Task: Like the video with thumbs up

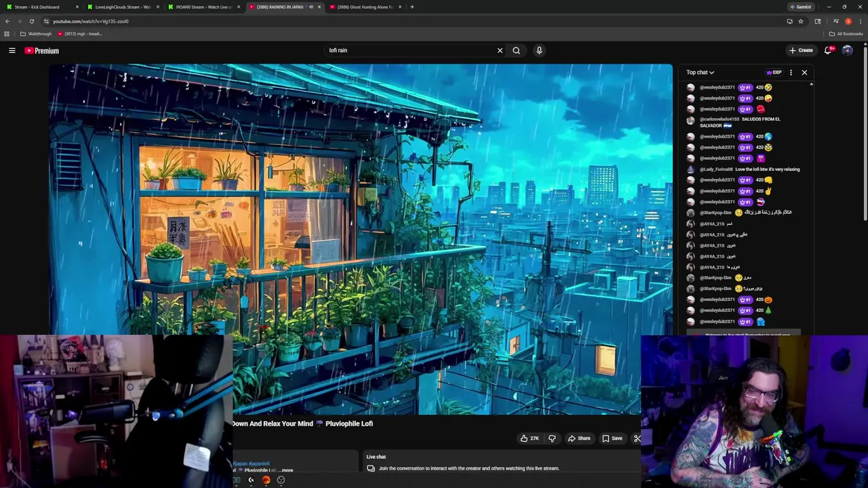Action: (x=530, y=439)
